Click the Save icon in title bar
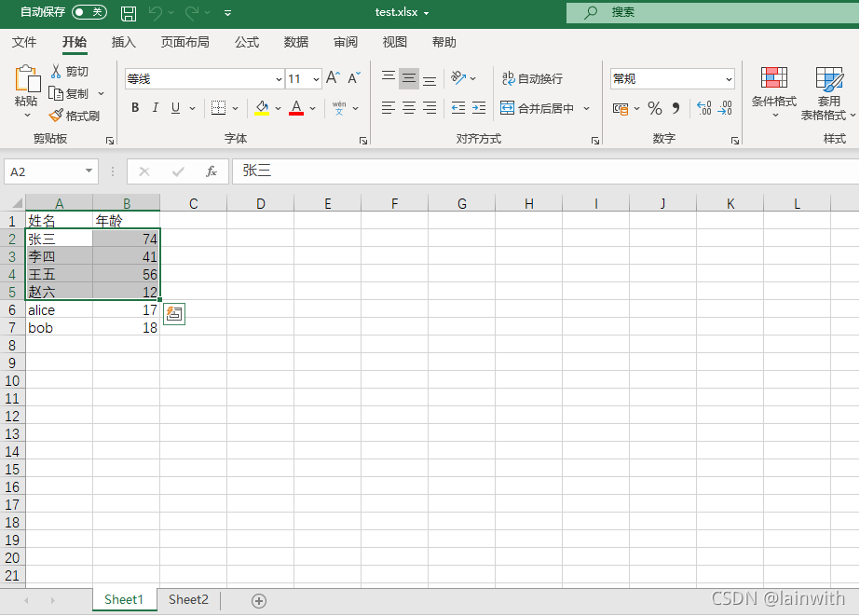 pos(129,13)
